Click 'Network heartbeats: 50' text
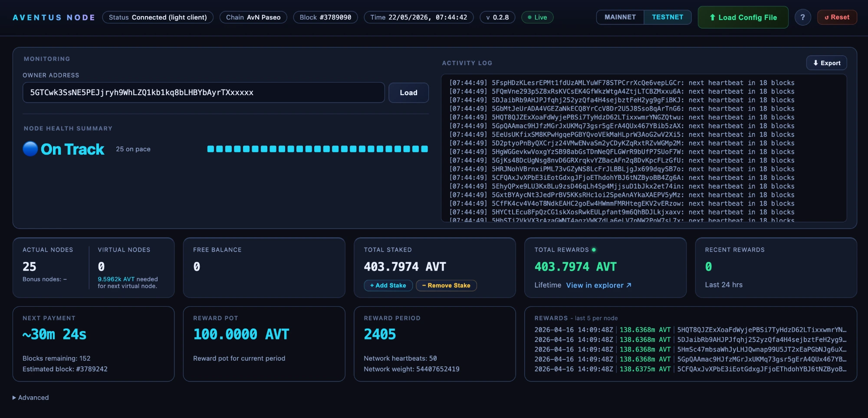The width and height of the screenshot is (868, 418). tap(400, 358)
